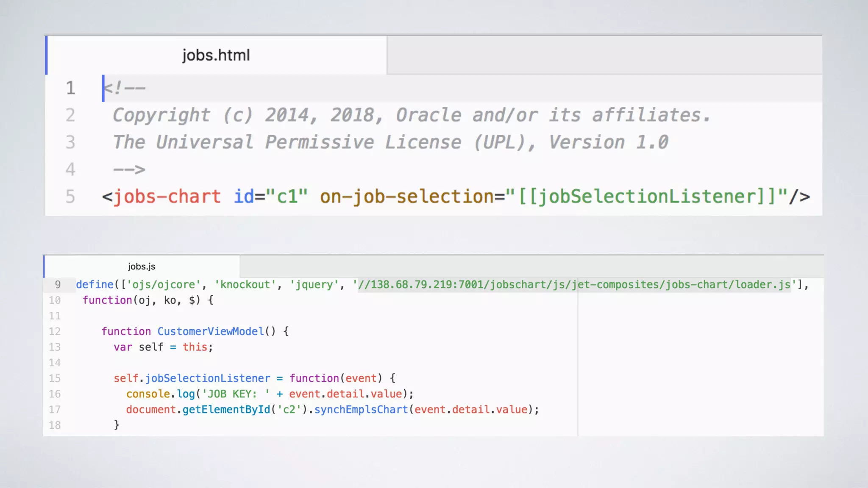Click self.jobSelectionListener assignment
The image size is (868, 488).
[192, 378]
